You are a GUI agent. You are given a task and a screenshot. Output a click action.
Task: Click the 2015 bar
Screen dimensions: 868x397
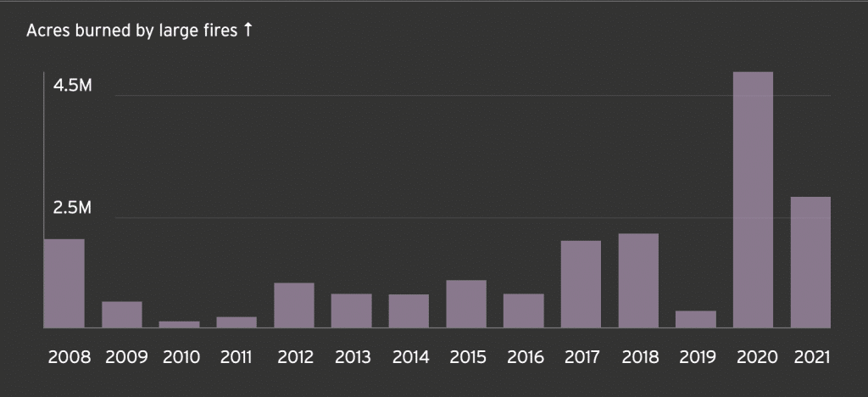(466, 304)
